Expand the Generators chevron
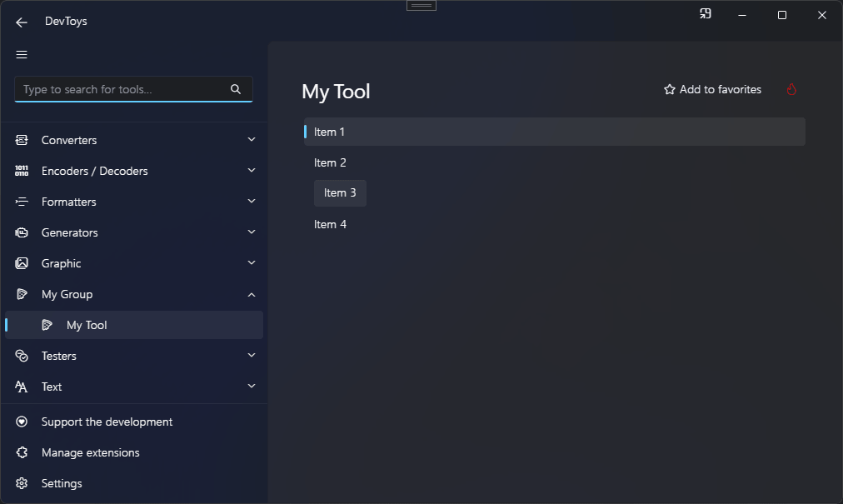 point(251,232)
